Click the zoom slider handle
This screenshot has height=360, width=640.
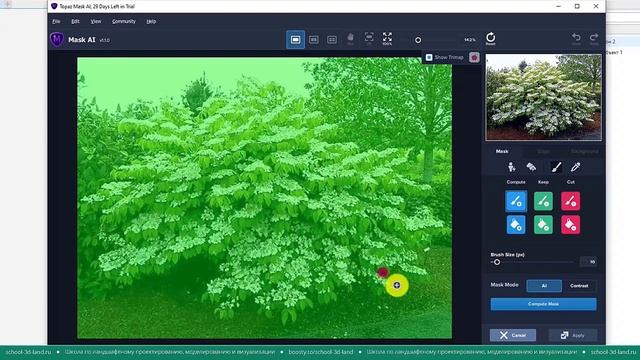[418, 40]
